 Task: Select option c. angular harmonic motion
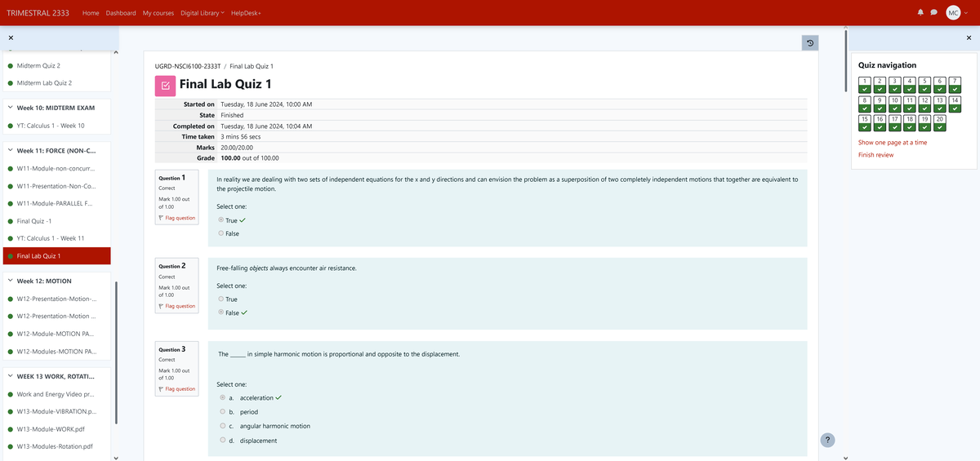(x=223, y=426)
